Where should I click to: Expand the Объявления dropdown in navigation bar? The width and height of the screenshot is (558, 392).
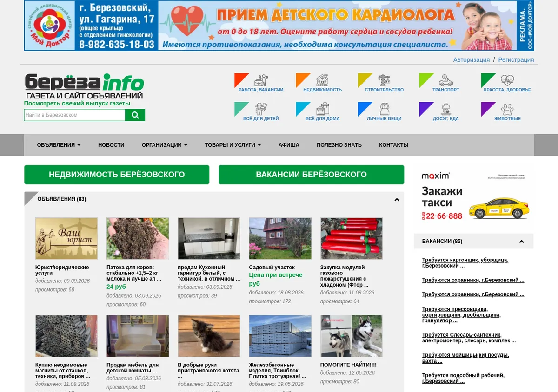pos(59,145)
